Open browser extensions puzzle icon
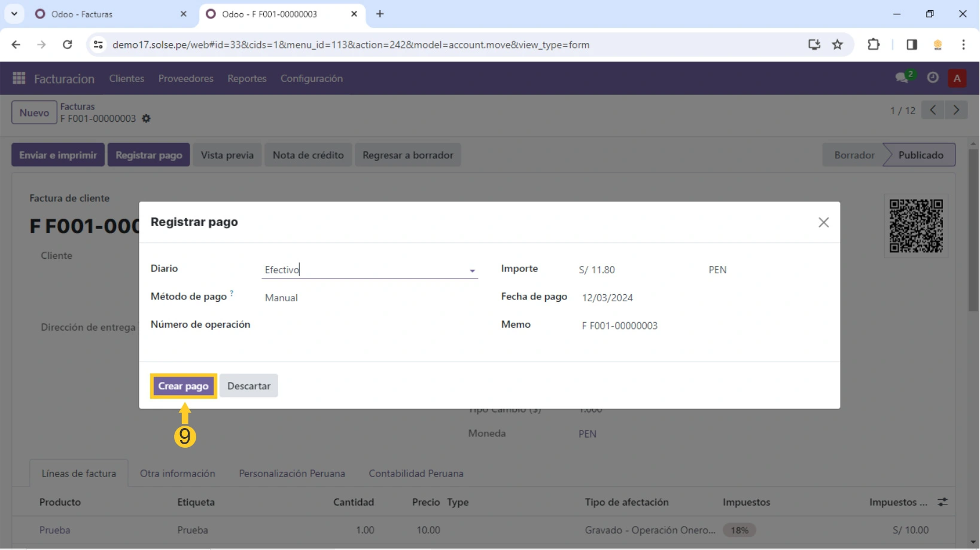 click(x=874, y=45)
